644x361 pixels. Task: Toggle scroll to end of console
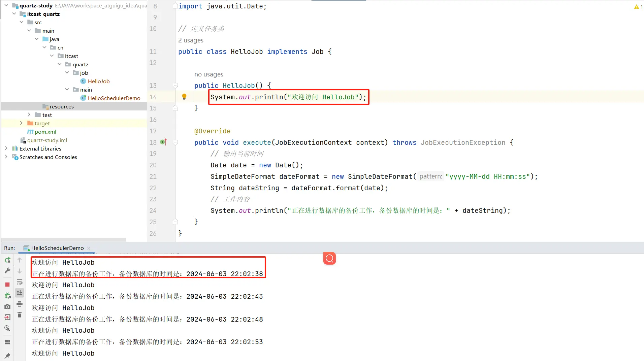click(x=20, y=293)
